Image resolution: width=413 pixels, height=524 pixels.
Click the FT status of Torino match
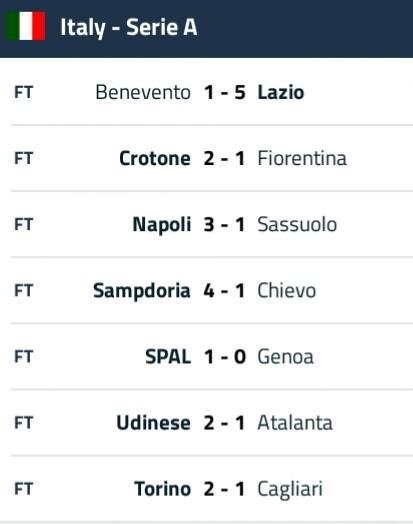click(23, 489)
